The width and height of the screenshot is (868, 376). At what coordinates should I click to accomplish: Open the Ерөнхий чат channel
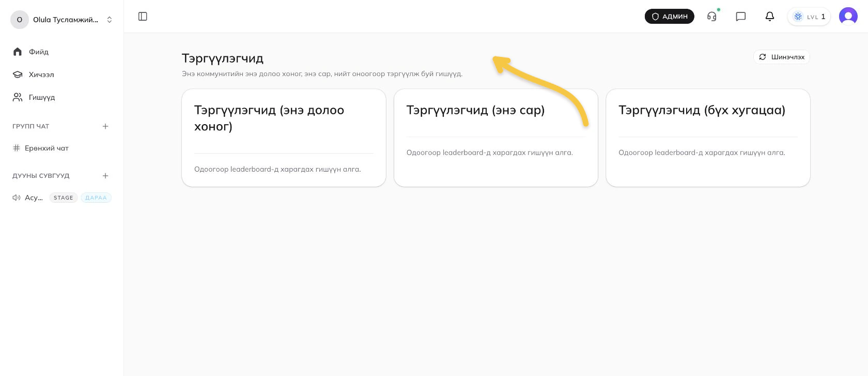pyautogui.click(x=62, y=148)
